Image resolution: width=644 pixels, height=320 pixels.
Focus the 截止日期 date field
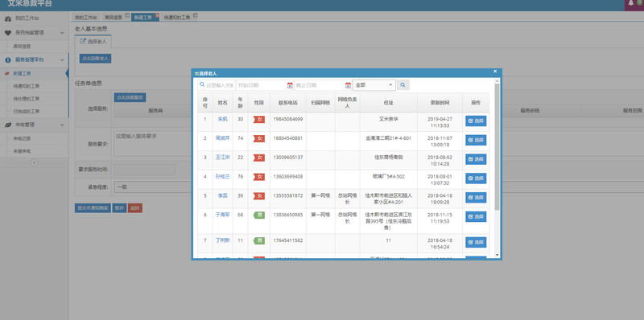pyautogui.click(x=320, y=85)
